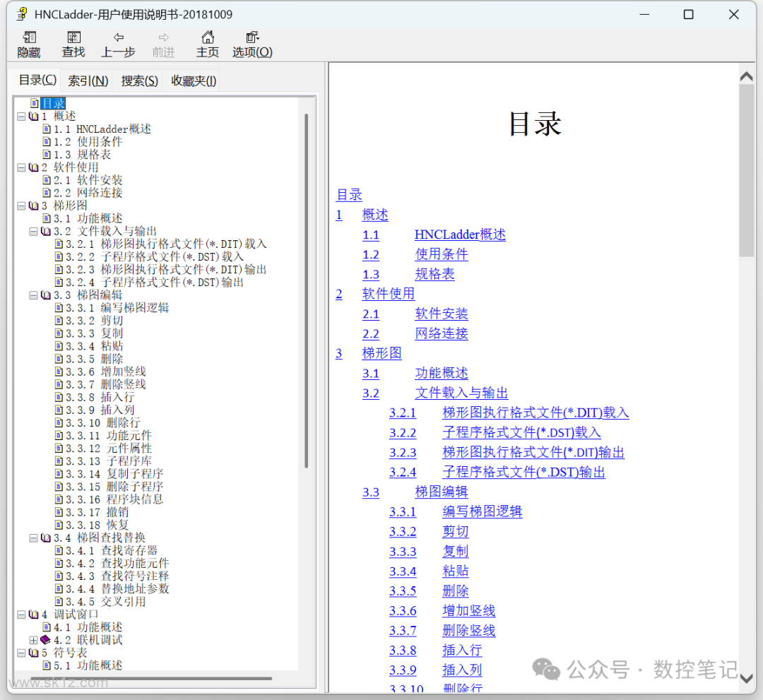Screen dimensions: 763x700
Task: Select tree item 3.2.2 子程序格式文件(*.DST)载入
Action: pos(154,257)
